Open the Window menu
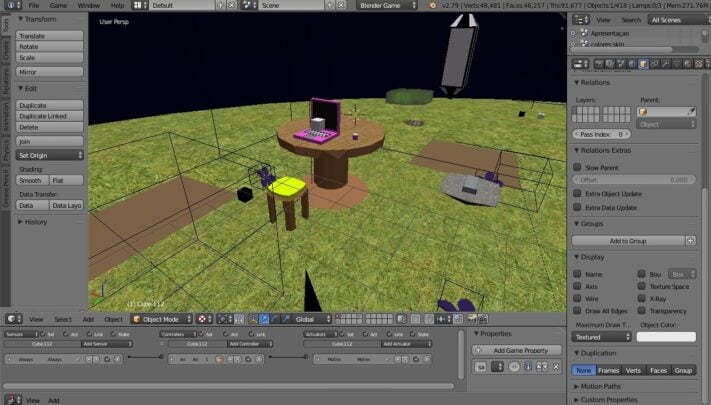Screen dimensions: 711x405 click(88, 5)
